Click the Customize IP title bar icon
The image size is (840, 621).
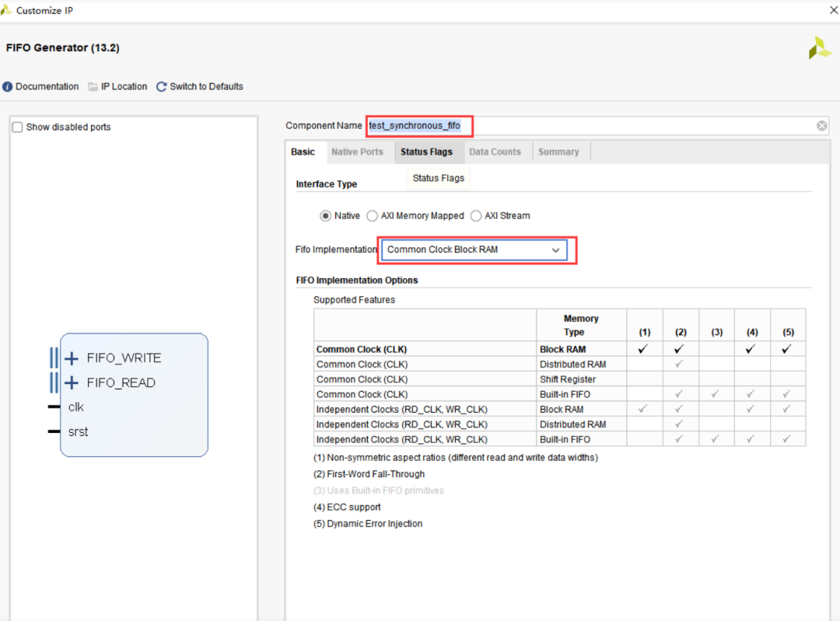(6, 11)
